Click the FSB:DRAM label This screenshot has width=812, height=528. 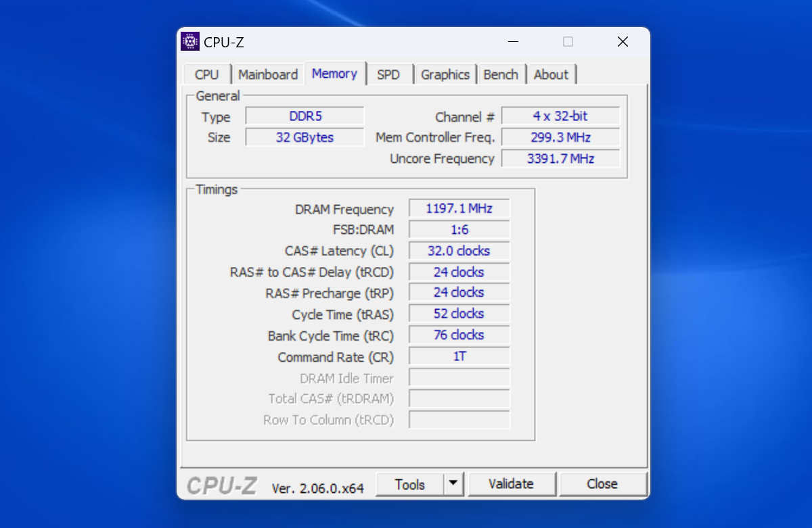pyautogui.click(x=363, y=230)
